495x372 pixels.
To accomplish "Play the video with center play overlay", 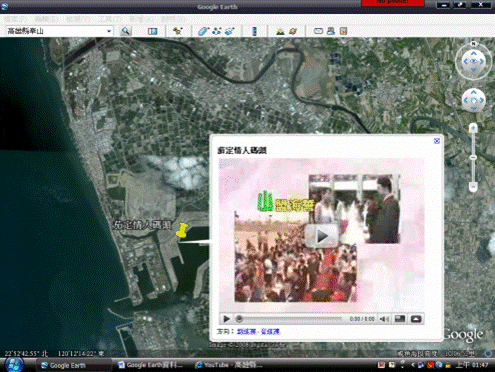I will click(x=322, y=236).
